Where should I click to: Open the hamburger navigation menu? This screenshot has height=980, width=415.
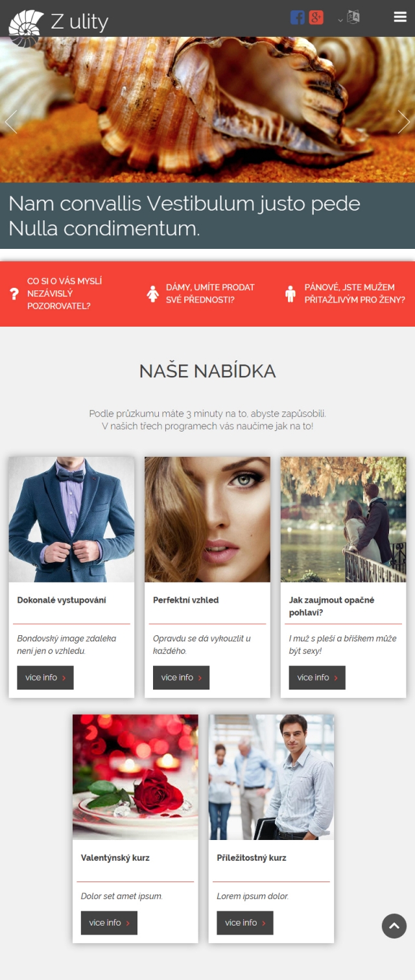pyautogui.click(x=400, y=17)
